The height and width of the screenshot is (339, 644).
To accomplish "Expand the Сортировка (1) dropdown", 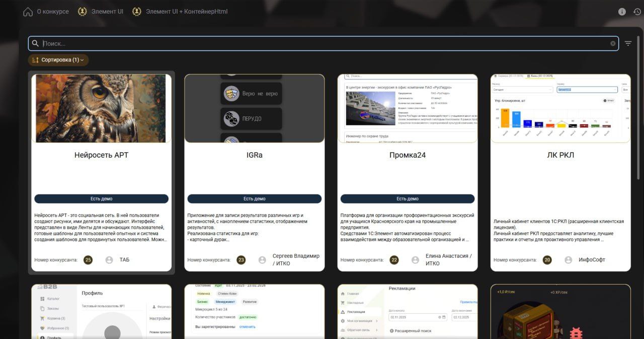I will [58, 60].
